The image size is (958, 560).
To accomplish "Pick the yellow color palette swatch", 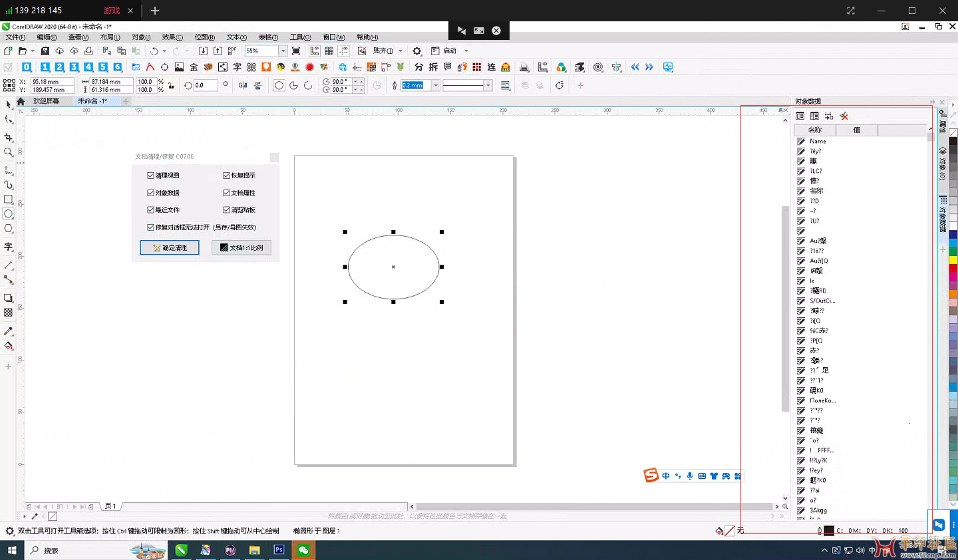I will [x=953, y=259].
